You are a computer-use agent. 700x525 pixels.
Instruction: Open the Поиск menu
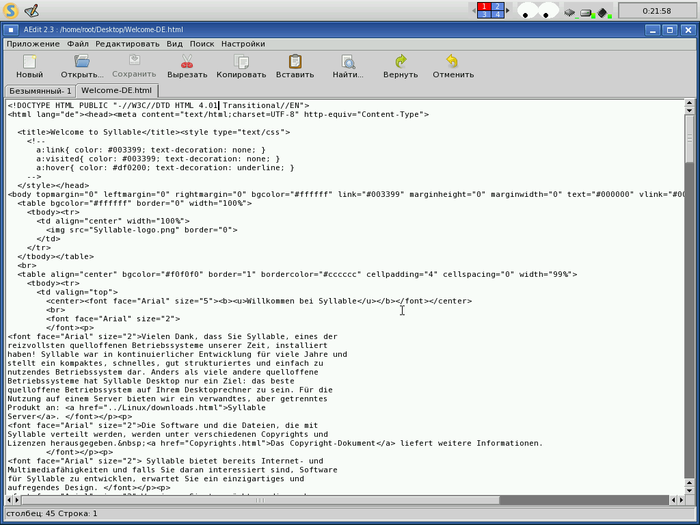[x=201, y=44]
